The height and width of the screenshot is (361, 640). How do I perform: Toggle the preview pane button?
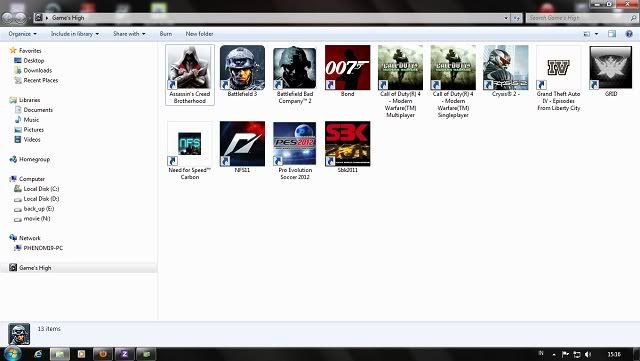(x=612, y=34)
